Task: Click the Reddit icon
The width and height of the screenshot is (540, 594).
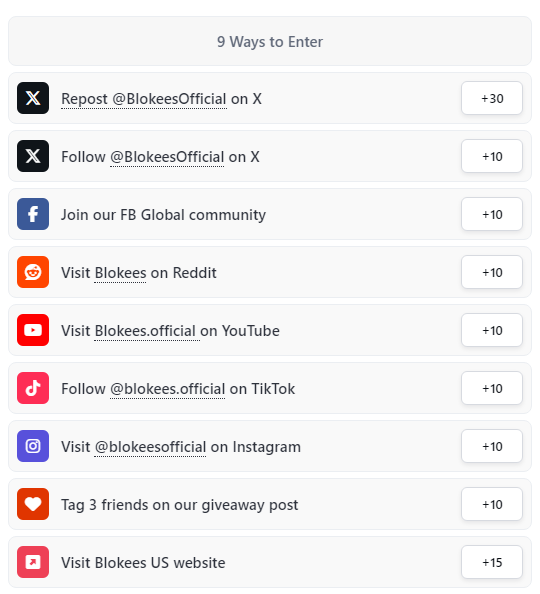Action: (33, 272)
